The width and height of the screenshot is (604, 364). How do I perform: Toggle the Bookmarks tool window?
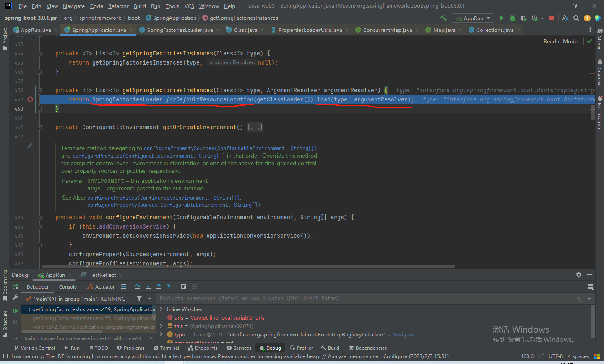click(5, 285)
